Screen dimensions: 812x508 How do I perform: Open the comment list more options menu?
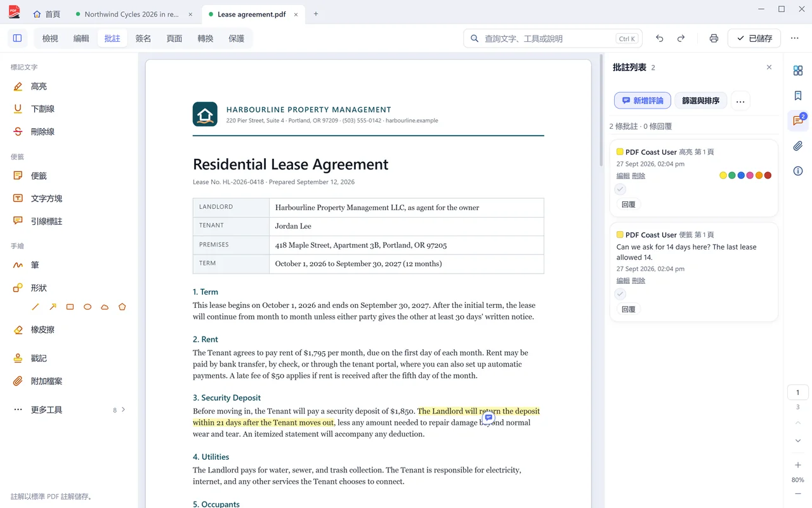[740, 101]
